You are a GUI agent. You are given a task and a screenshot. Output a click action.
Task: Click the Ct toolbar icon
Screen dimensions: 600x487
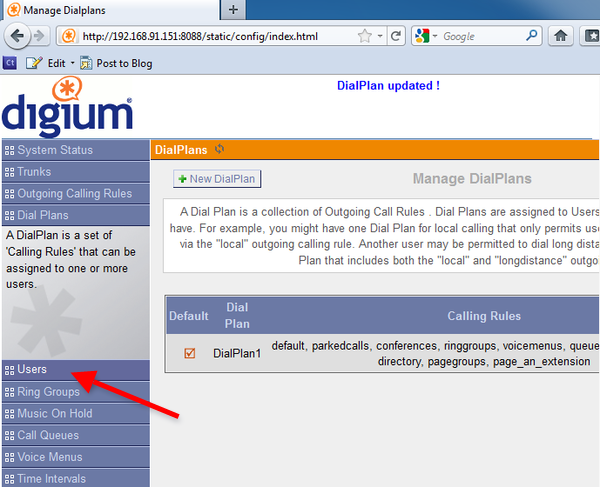[10, 63]
